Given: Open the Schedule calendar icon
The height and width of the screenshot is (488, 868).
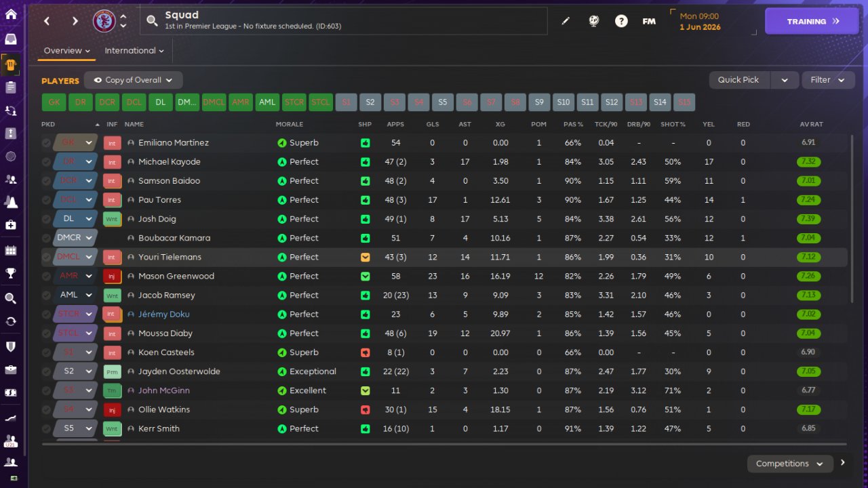Looking at the screenshot, I should (x=11, y=250).
